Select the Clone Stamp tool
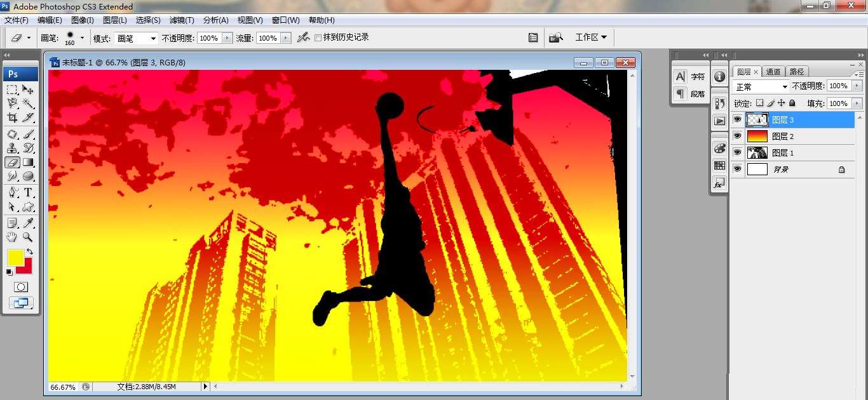The image size is (868, 400). [12, 148]
